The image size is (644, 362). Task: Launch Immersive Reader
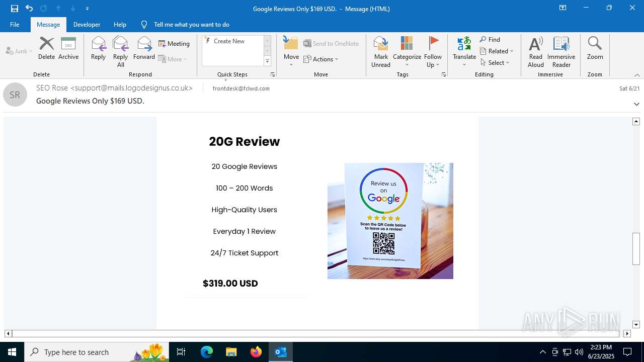(x=561, y=52)
